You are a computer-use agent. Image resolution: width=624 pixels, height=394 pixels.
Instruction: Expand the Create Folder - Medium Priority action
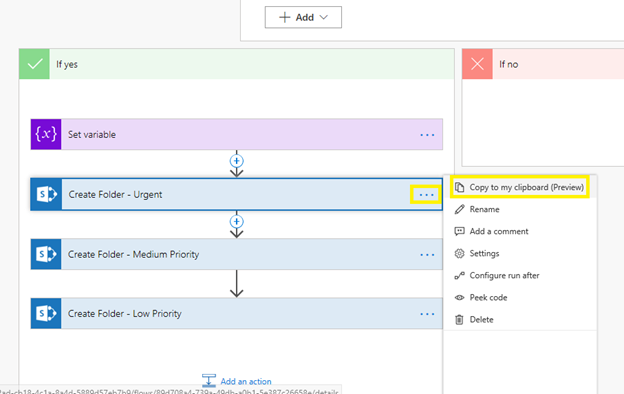237,254
